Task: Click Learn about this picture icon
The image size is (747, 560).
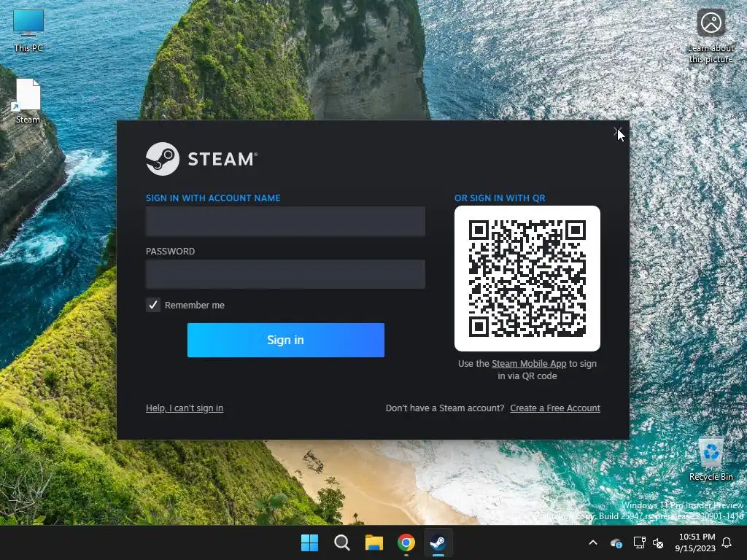Action: click(711, 36)
